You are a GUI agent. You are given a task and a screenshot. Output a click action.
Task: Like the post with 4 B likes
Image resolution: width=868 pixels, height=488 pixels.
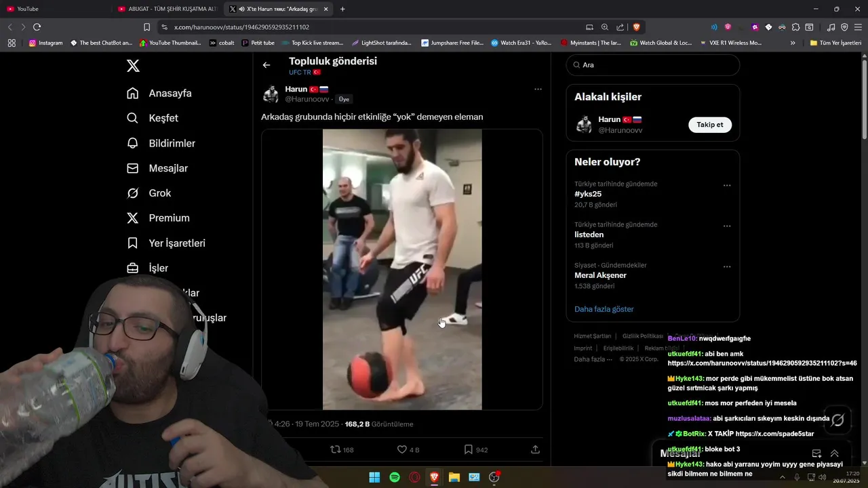[x=408, y=449]
